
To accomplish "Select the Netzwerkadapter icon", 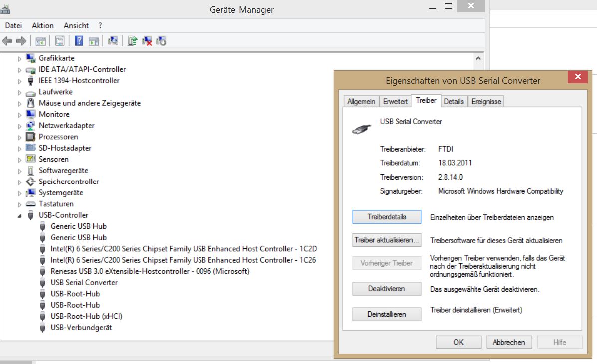I will (x=31, y=125).
